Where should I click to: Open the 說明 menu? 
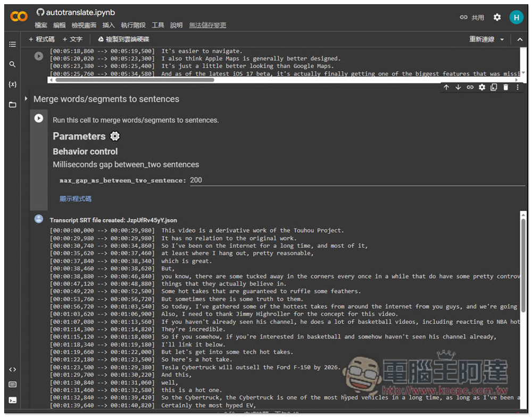pos(176,25)
